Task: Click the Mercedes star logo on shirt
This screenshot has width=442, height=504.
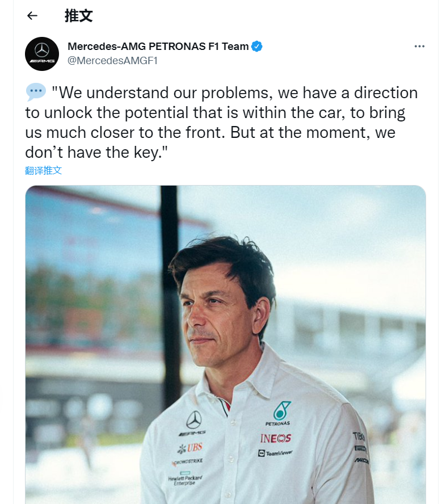Action: (194, 420)
